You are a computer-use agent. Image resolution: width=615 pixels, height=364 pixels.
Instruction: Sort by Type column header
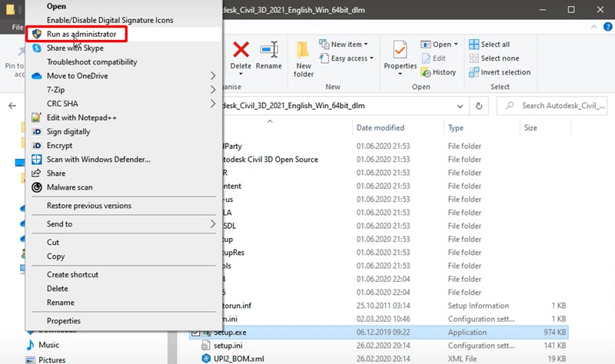(455, 127)
